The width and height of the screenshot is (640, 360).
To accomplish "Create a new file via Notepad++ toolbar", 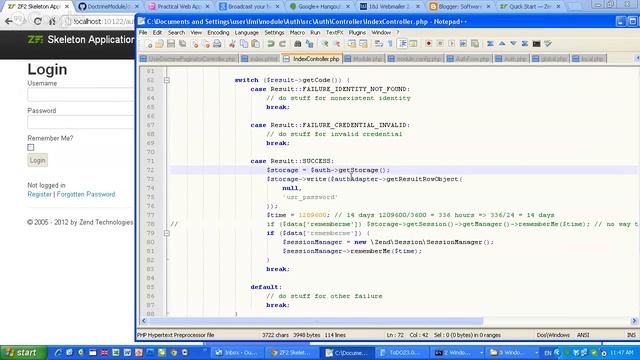I will (149, 44).
